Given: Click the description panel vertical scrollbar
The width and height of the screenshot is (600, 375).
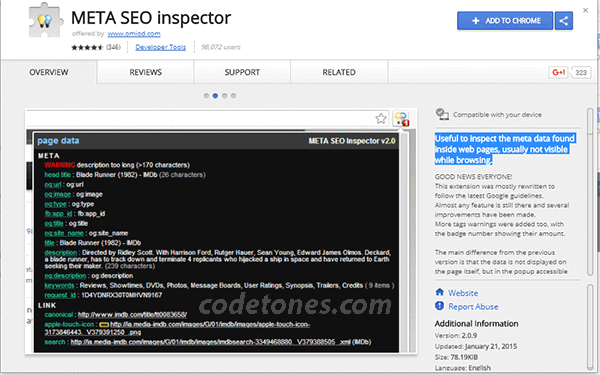Looking at the screenshot, I should (590, 191).
